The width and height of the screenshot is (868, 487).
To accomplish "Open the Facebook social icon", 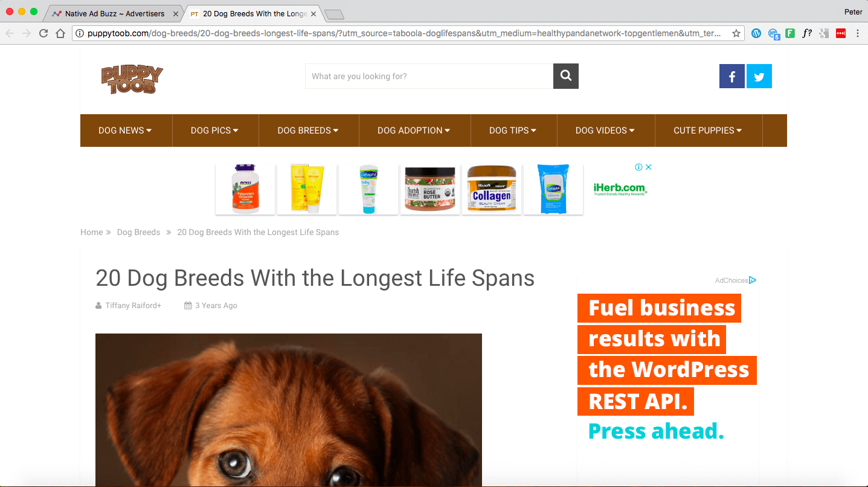I will [x=731, y=77].
